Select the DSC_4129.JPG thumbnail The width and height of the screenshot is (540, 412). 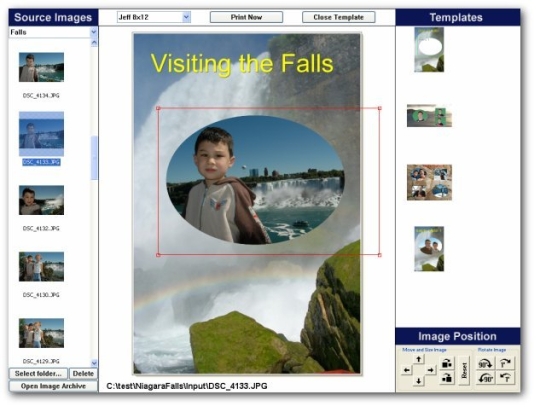click(x=41, y=333)
